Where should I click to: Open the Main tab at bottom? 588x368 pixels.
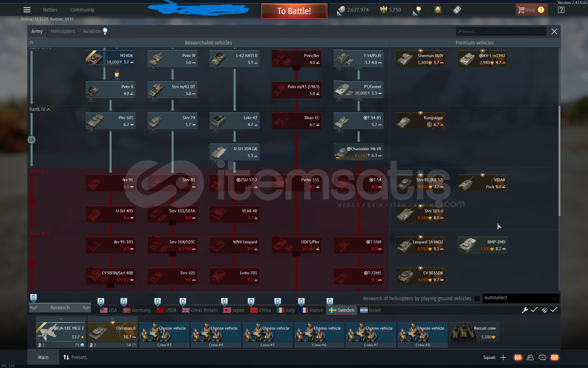click(x=43, y=357)
